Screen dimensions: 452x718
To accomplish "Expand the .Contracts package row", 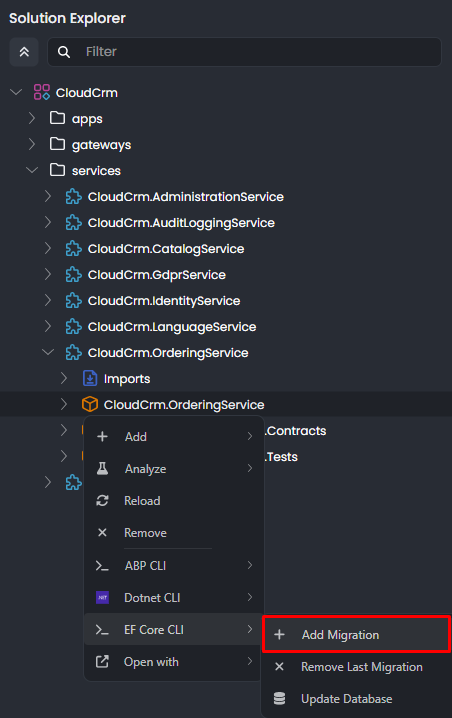I will 64,430.
